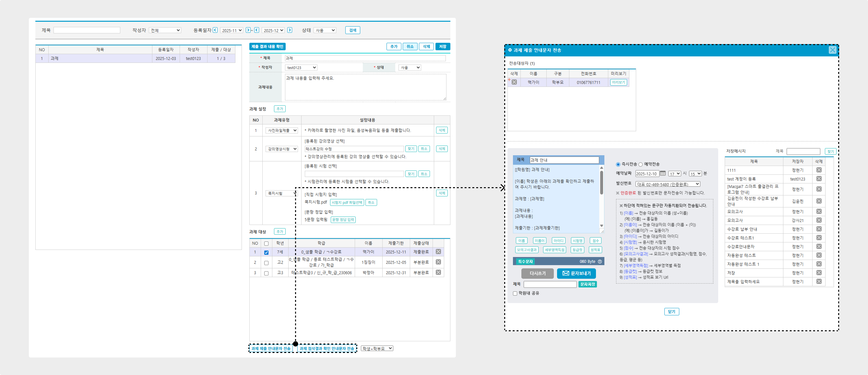The height and width of the screenshot is (375, 868).
Task: Click the 저장메시지 제목 search field
Action: (803, 152)
